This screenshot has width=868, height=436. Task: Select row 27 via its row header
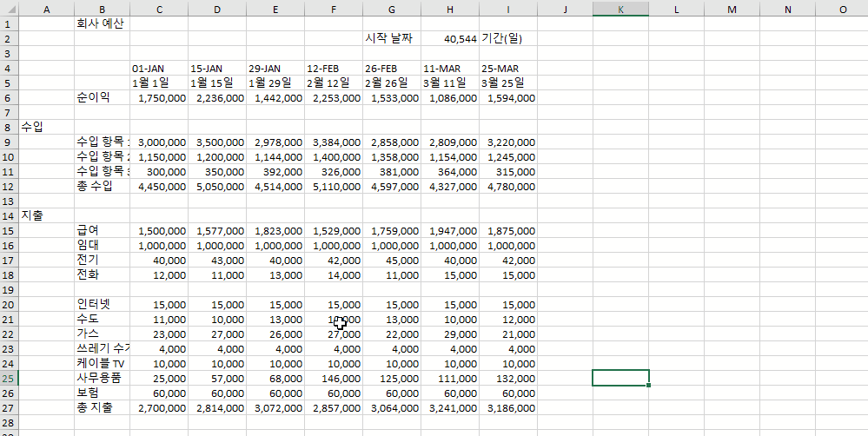coord(10,408)
